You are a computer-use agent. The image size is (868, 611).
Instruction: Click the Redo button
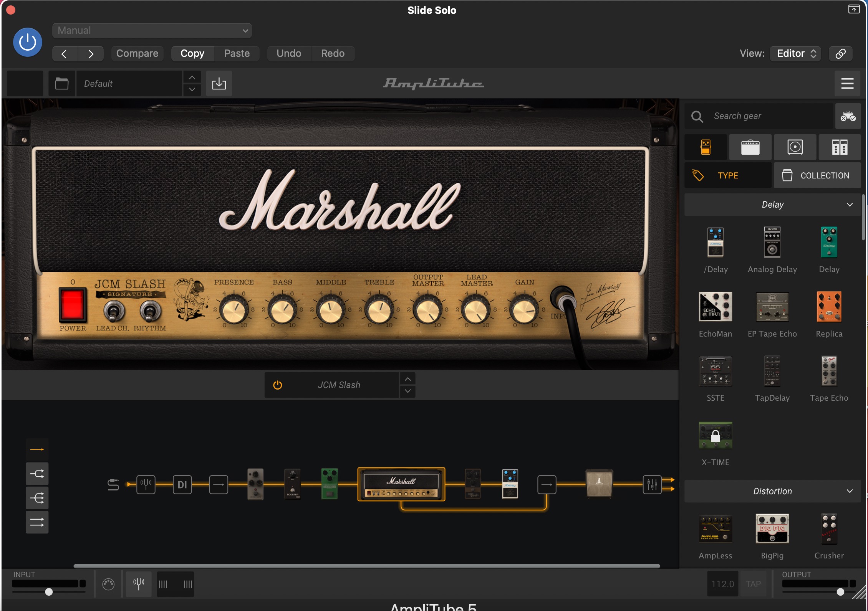333,53
